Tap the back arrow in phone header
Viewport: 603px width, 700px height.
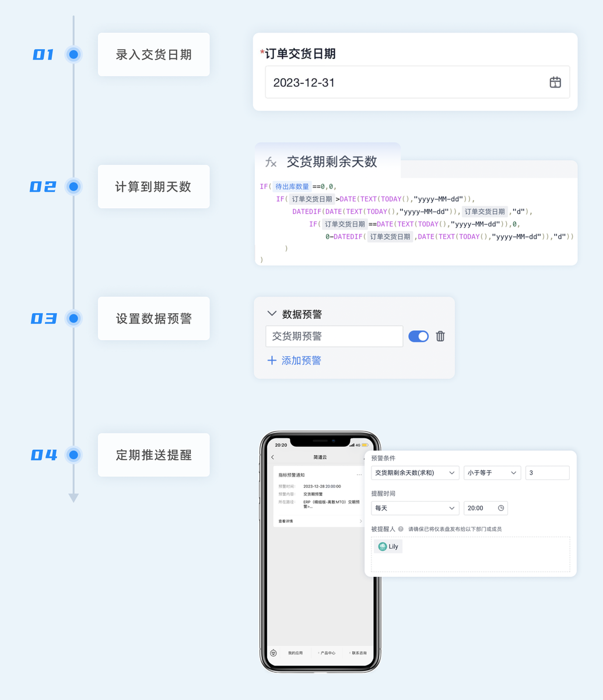point(273,457)
